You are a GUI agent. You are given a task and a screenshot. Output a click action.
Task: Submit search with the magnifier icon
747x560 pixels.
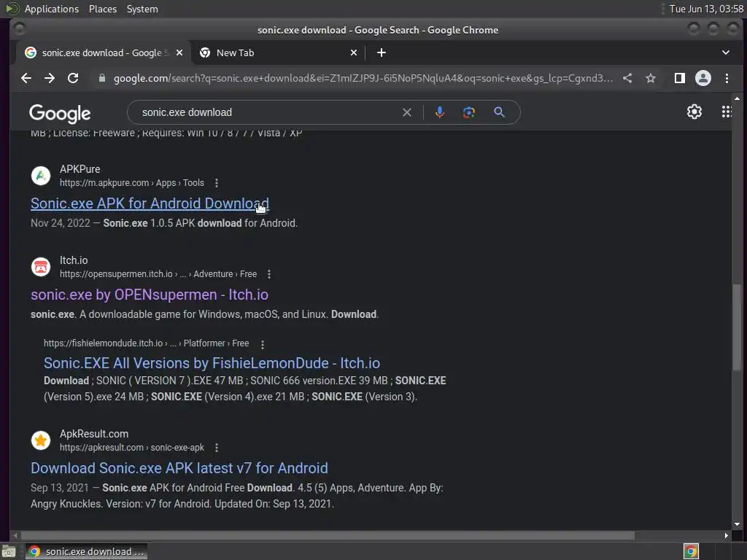coord(499,112)
